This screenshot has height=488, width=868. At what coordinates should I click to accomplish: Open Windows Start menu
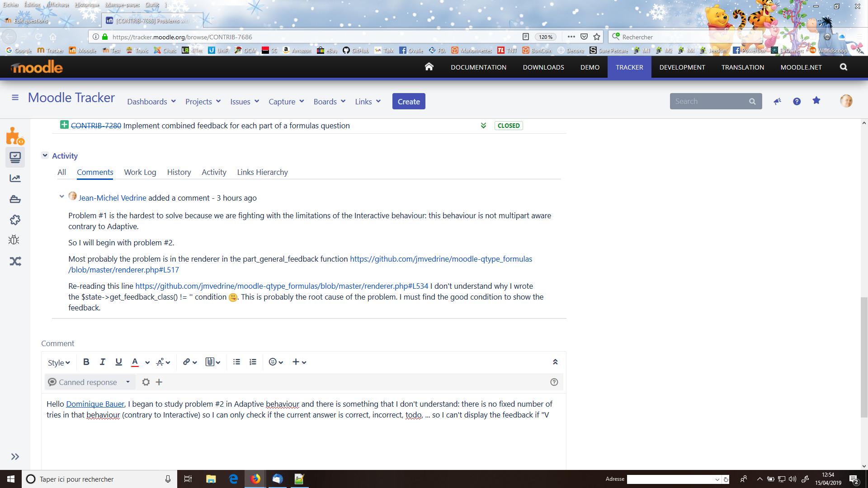(x=11, y=479)
